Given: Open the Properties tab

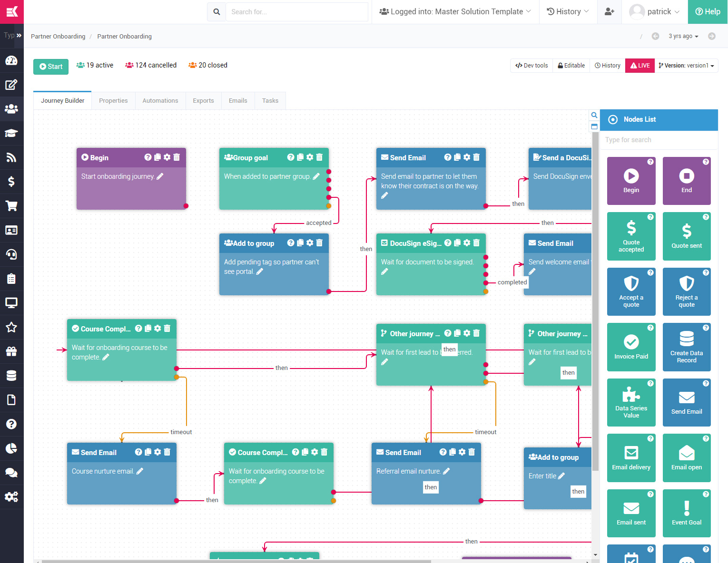Looking at the screenshot, I should 113,101.
